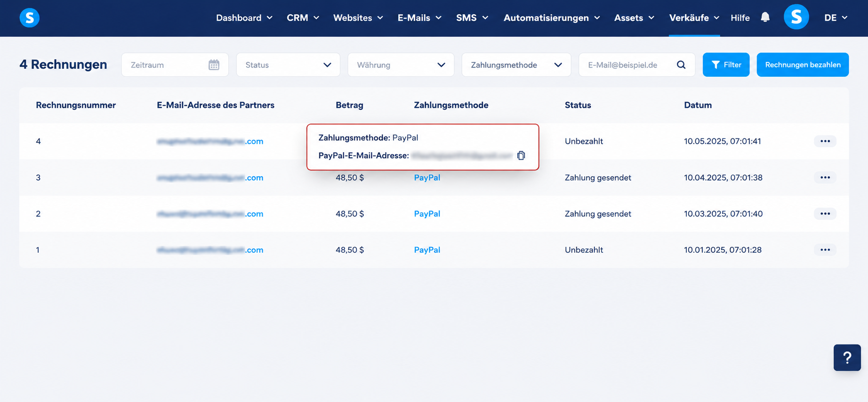This screenshot has height=402, width=868.
Task: Open the Assets menu
Action: [634, 17]
